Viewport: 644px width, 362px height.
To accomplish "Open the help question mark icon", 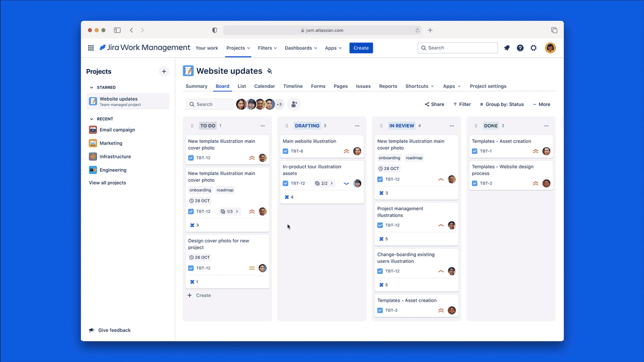I will click(520, 48).
